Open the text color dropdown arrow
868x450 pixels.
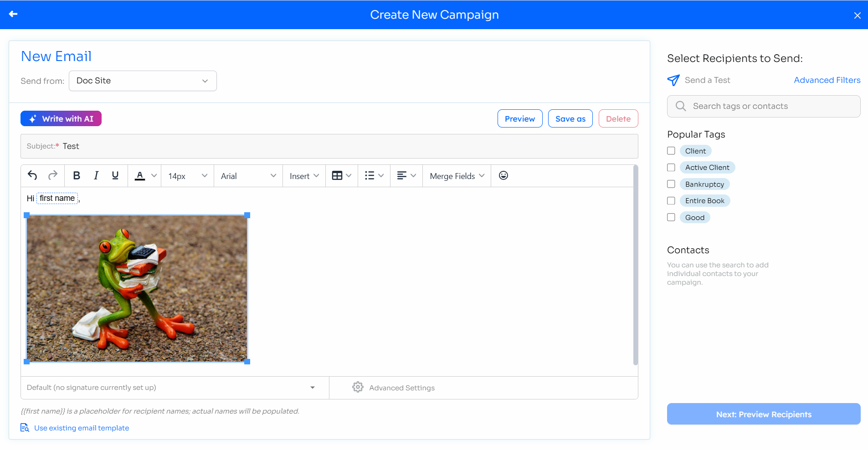pyautogui.click(x=154, y=176)
